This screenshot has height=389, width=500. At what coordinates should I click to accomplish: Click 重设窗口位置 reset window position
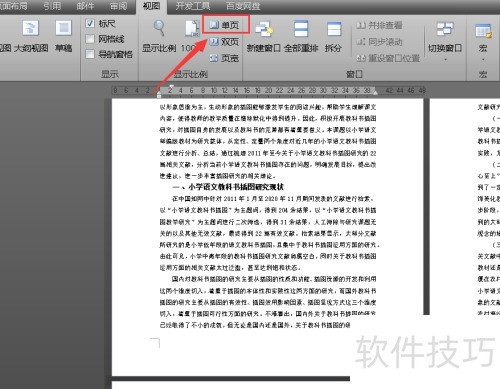pos(388,58)
